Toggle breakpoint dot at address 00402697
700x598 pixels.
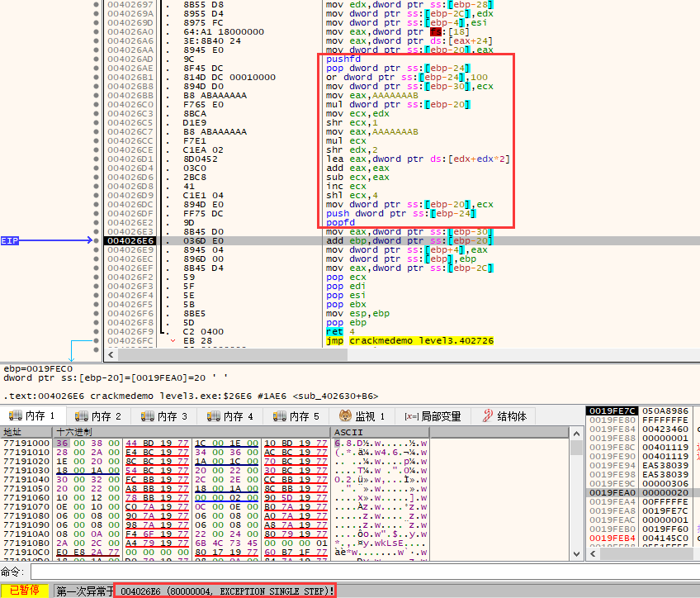[x=96, y=4]
